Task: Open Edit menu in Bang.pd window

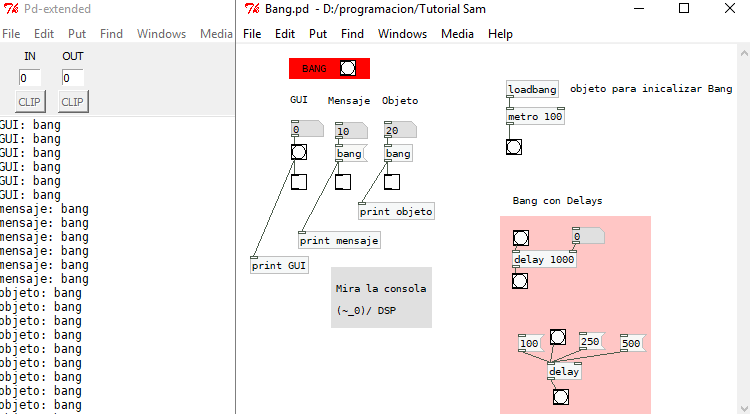Action: pos(285,34)
